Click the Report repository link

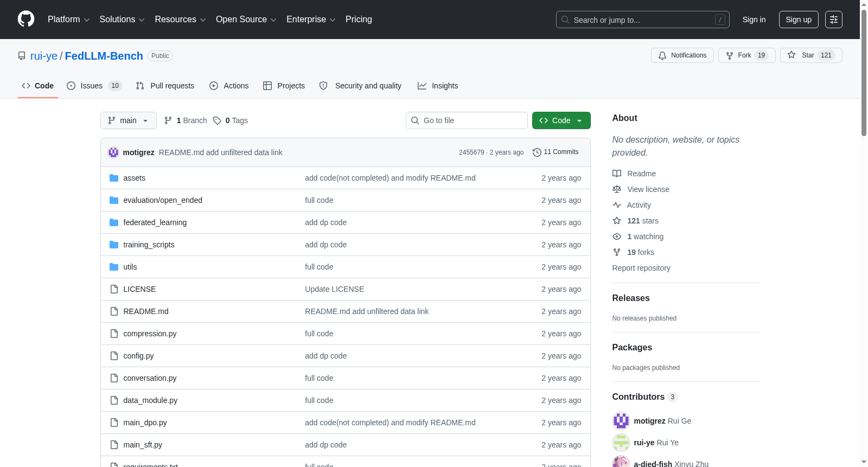641,268
